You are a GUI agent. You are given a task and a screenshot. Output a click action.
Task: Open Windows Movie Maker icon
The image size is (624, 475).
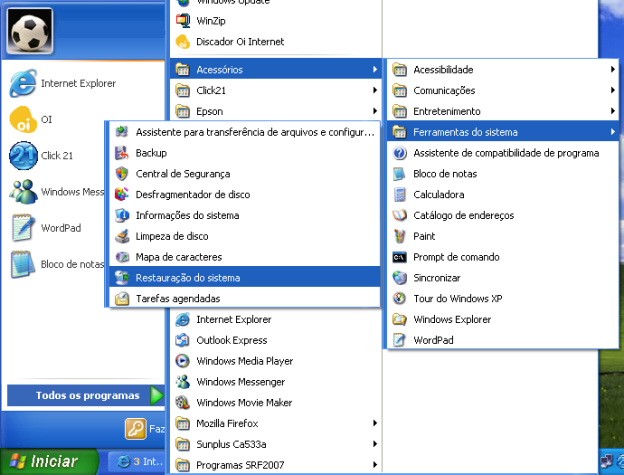(183, 403)
